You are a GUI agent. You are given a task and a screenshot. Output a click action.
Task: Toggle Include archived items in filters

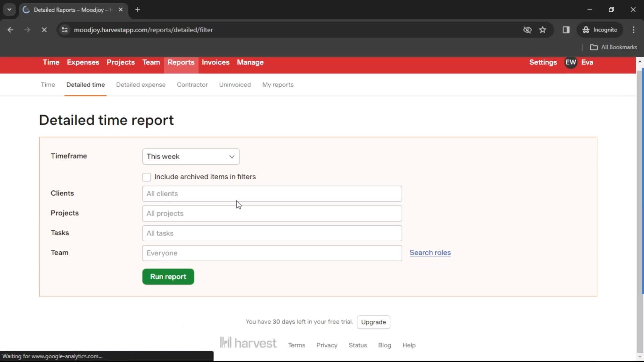click(147, 177)
